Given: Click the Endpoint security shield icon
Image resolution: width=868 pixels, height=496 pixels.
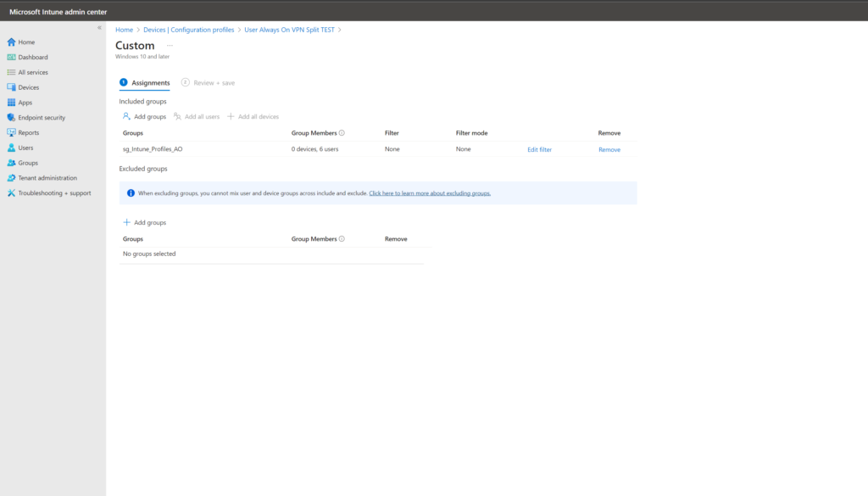Looking at the screenshot, I should click(x=11, y=117).
